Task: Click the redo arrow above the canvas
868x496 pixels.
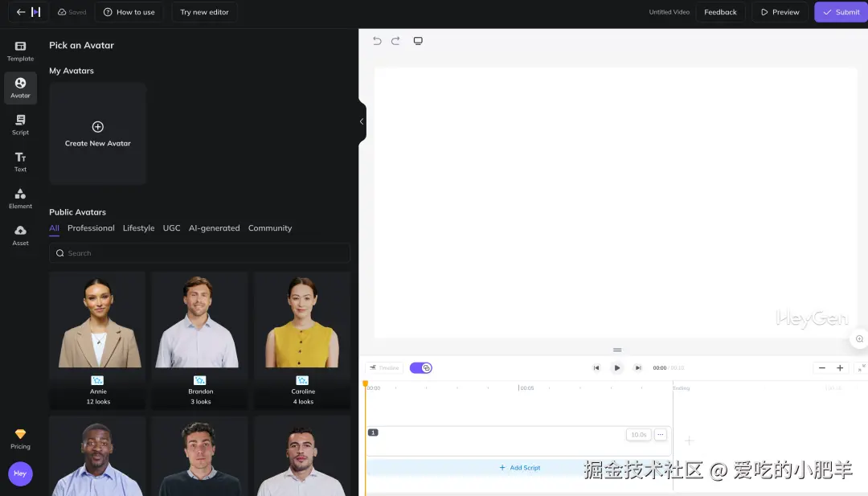Action: pyautogui.click(x=395, y=40)
